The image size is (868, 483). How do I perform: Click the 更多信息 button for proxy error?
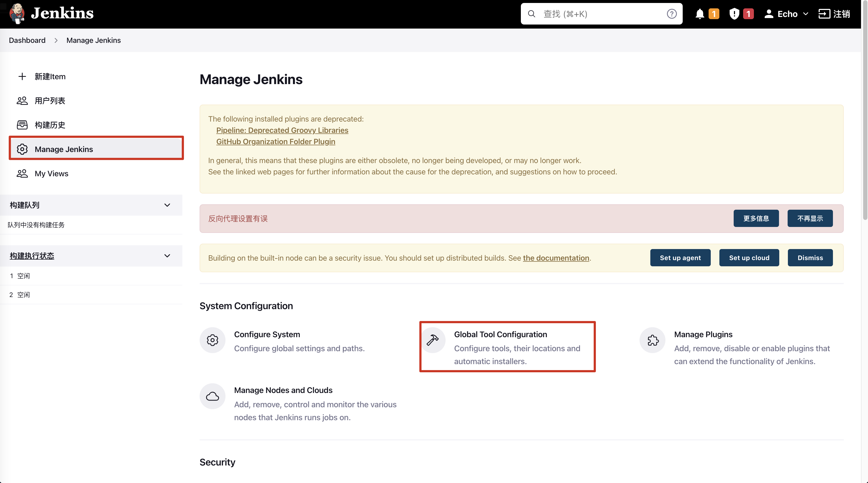pyautogui.click(x=756, y=218)
